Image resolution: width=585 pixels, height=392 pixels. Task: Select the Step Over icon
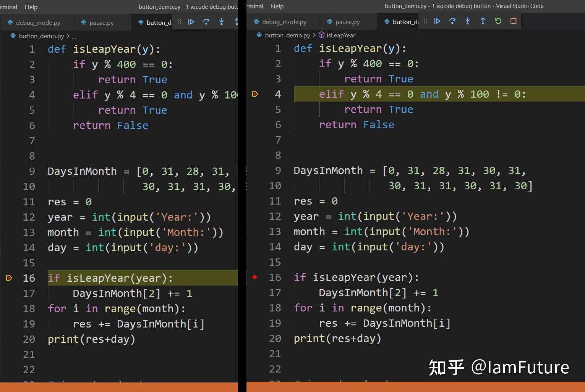click(206, 22)
